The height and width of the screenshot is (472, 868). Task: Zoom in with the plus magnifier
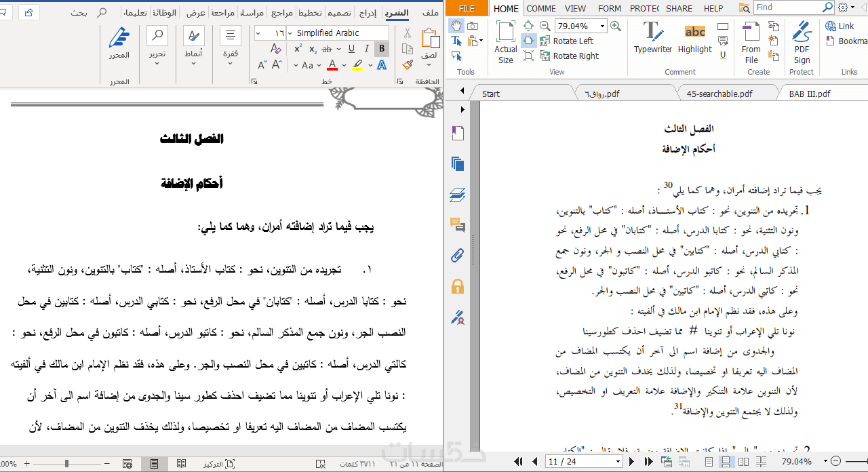[616, 26]
